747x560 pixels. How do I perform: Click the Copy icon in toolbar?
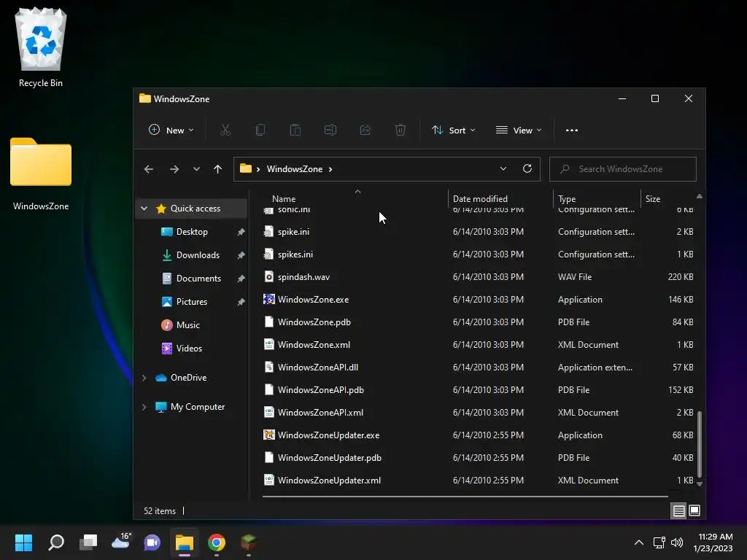coord(260,130)
